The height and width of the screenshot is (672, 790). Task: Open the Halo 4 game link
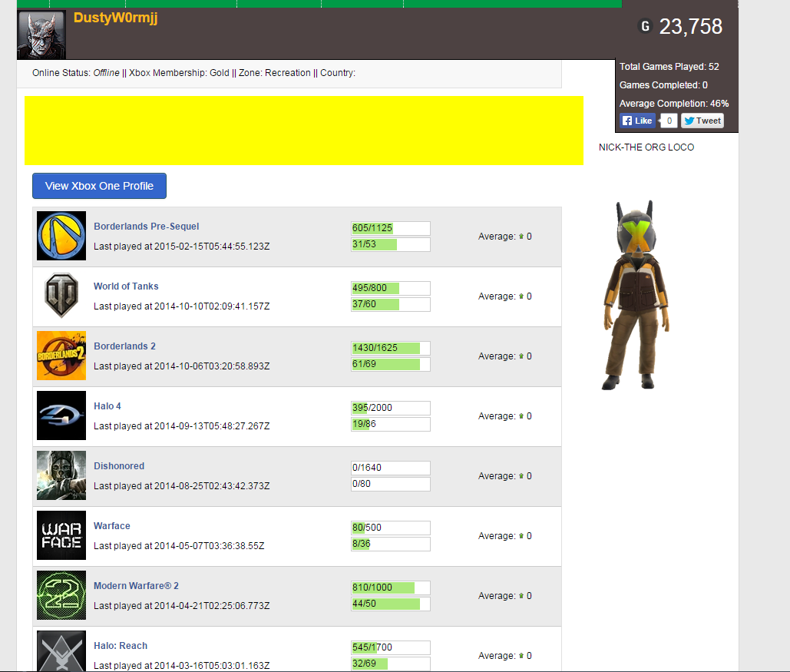point(107,406)
